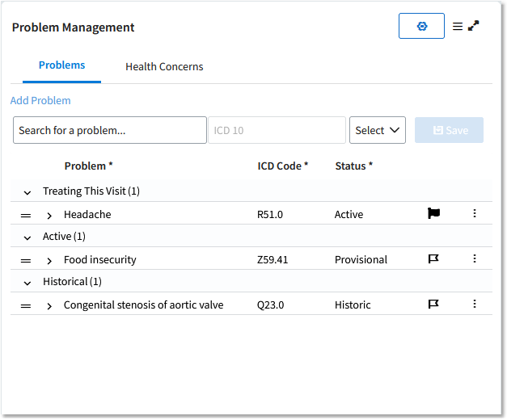Select the Headache problem name
Viewport: 507px width, 420px height.
87,215
